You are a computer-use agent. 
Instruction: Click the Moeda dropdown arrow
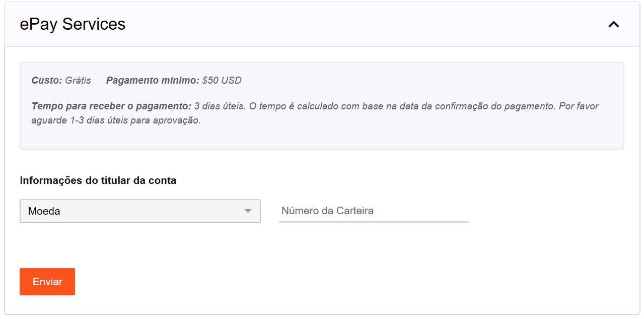248,211
